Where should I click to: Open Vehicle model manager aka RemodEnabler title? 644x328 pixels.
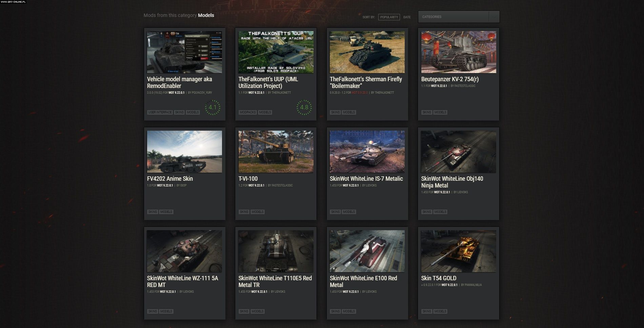click(180, 83)
